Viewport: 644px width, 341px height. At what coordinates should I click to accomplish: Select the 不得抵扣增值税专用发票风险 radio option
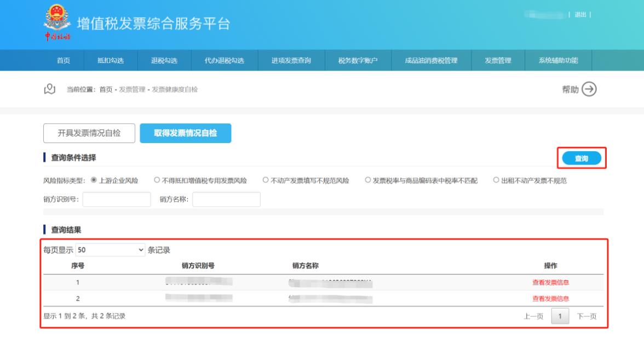pos(157,180)
